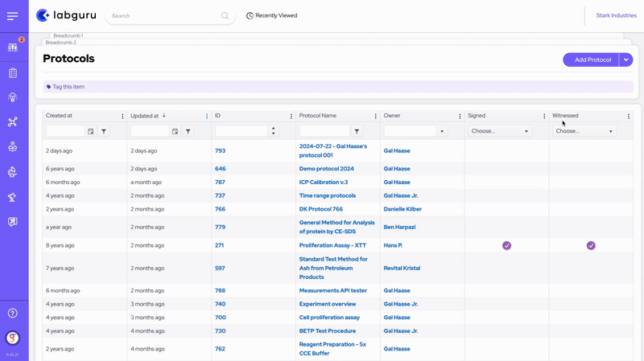The image size is (644, 361).
Task: Open the Signed Choose dropdown
Action: click(500, 131)
